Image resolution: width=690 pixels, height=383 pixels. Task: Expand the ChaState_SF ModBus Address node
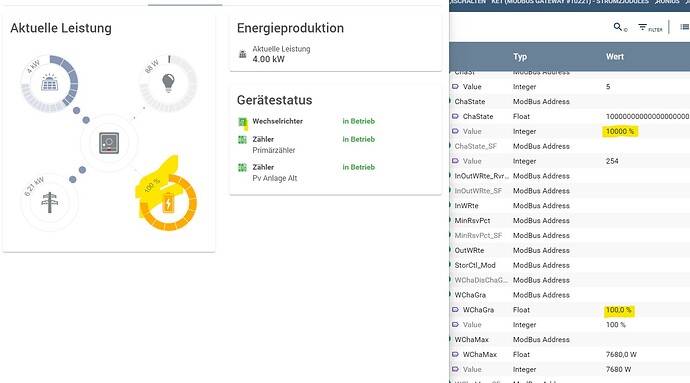point(450,146)
